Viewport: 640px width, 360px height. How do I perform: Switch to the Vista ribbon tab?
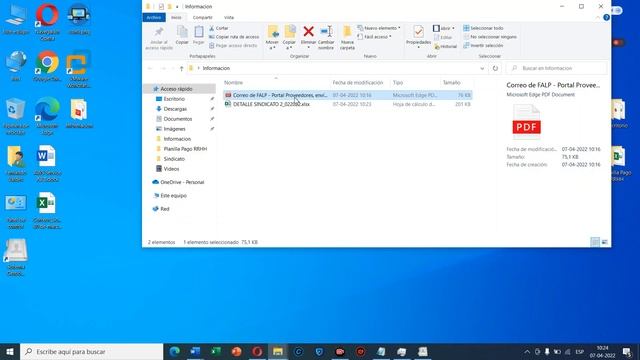(x=229, y=18)
